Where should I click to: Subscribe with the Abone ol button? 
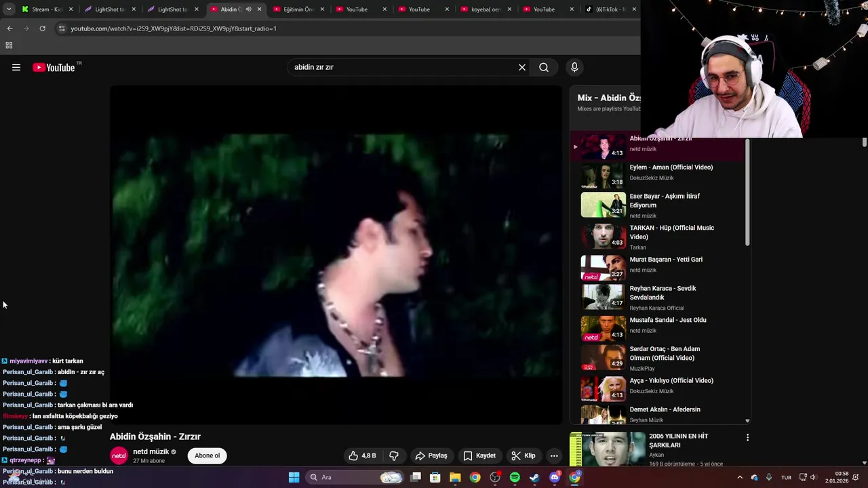pyautogui.click(x=208, y=455)
